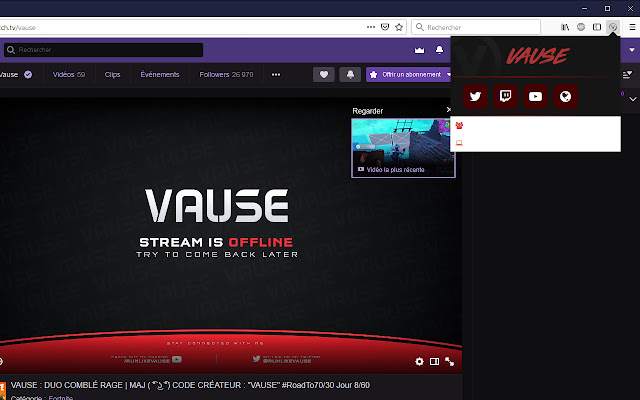Open the Twitter link in the Vause popup
Viewport: 640px width, 400px height.
coord(475,96)
